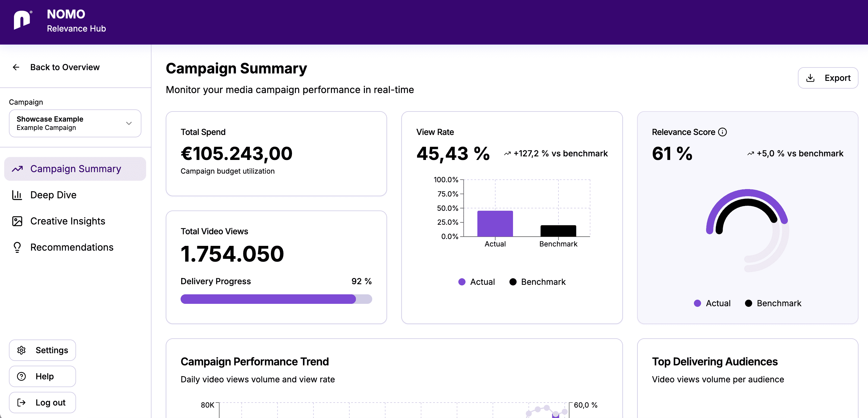Viewport: 868px width, 418px height.
Task: Click the Delivery Progress bar
Action: 276,299
